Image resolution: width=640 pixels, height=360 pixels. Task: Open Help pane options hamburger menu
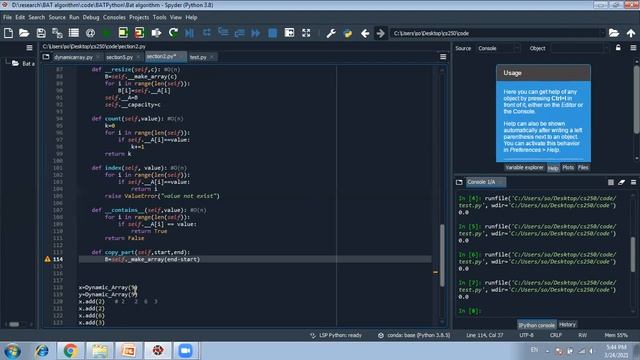pos(633,48)
